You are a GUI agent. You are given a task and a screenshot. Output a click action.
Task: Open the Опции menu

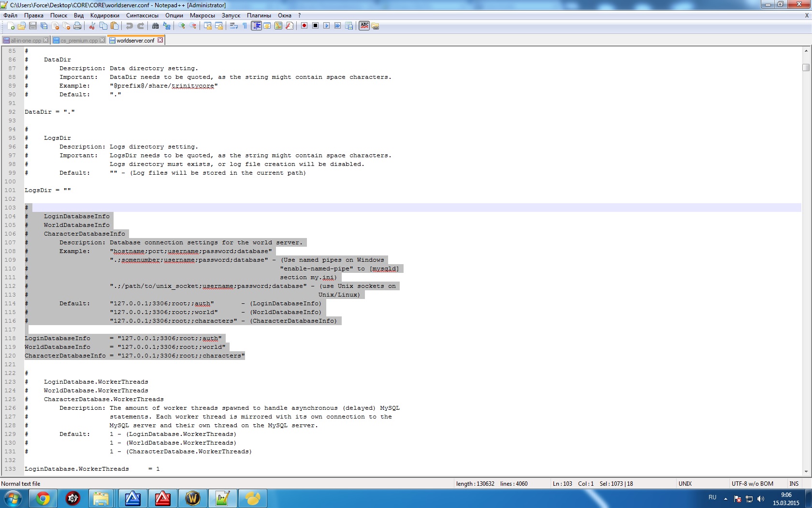(x=174, y=15)
